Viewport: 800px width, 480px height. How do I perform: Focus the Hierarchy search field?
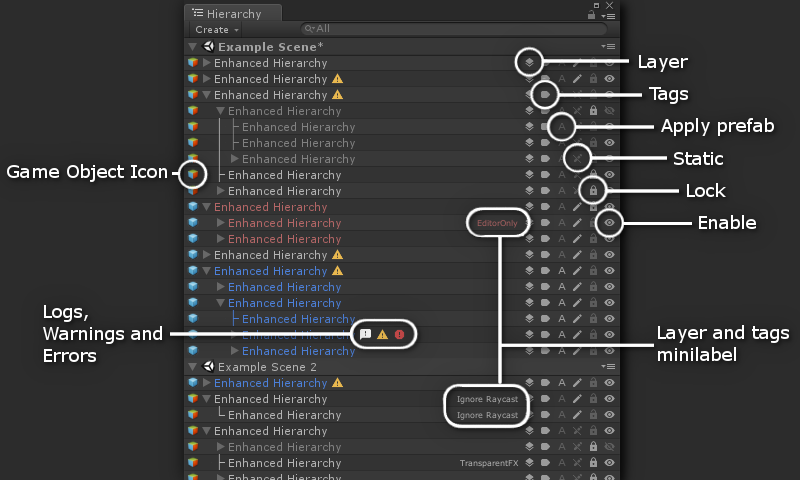pyautogui.click(x=450, y=30)
